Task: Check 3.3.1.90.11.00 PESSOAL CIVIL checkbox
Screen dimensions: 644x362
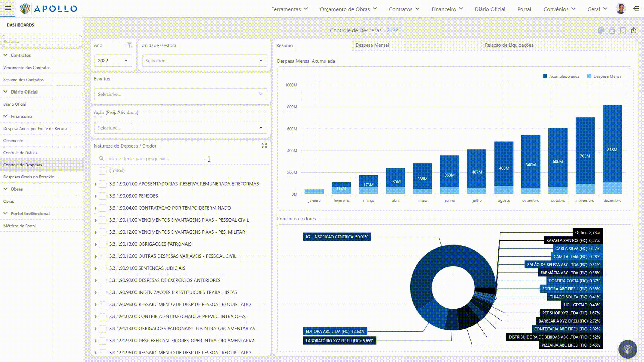Action: click(x=102, y=220)
